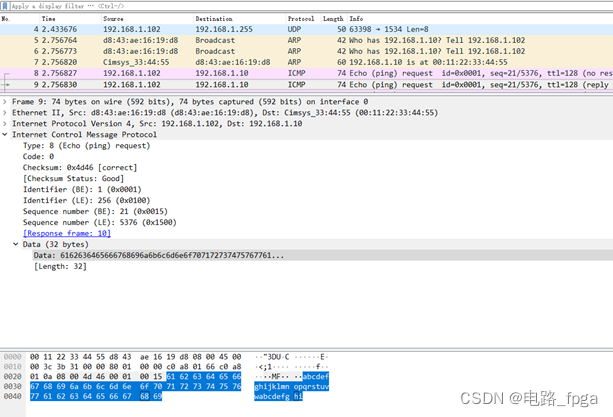Image resolution: width=613 pixels, height=417 pixels.
Task: Click the display filter input field
Action: [x=311, y=6]
